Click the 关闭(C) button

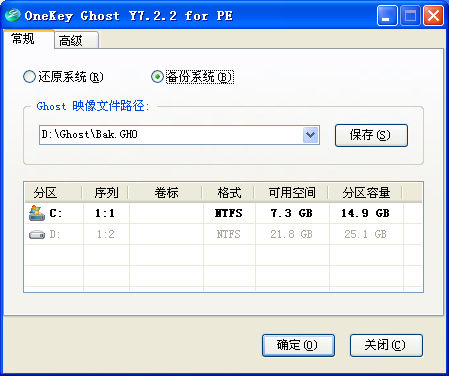pos(386,345)
